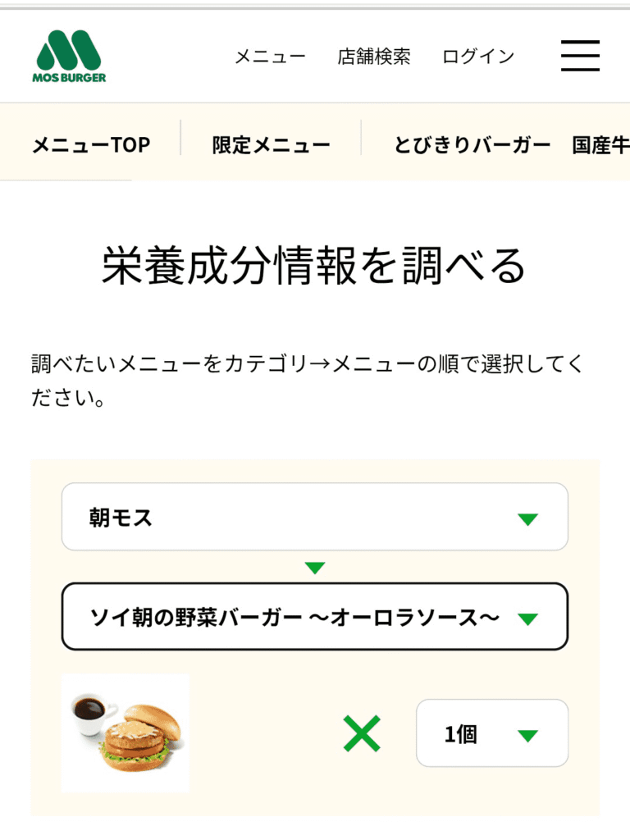Click the MOS Burger logo
The image size is (630, 840).
pos(71,56)
